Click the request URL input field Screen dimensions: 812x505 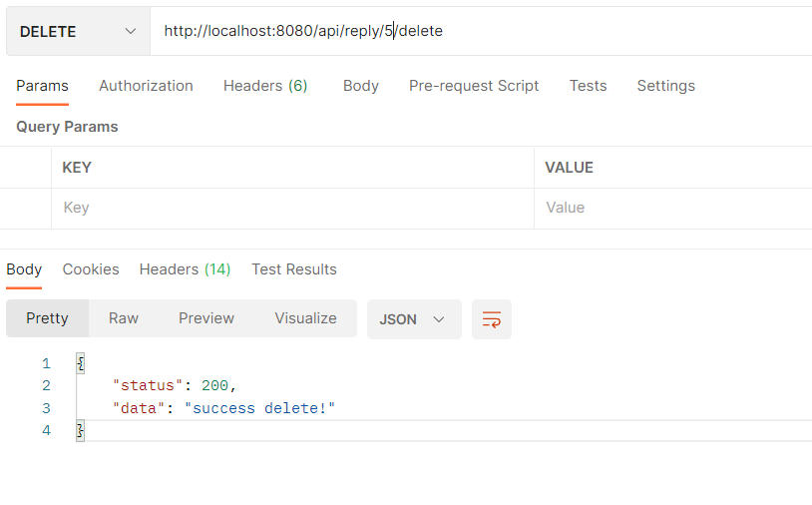tap(481, 31)
